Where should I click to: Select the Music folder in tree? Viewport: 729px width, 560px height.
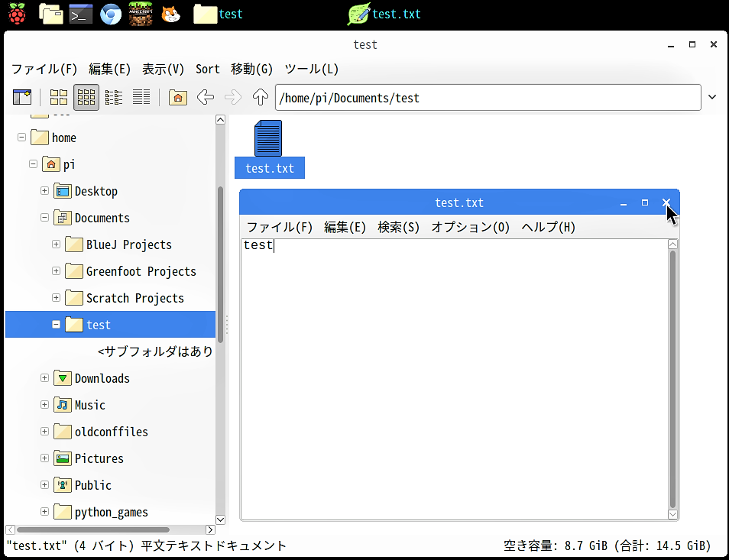[x=79, y=405]
